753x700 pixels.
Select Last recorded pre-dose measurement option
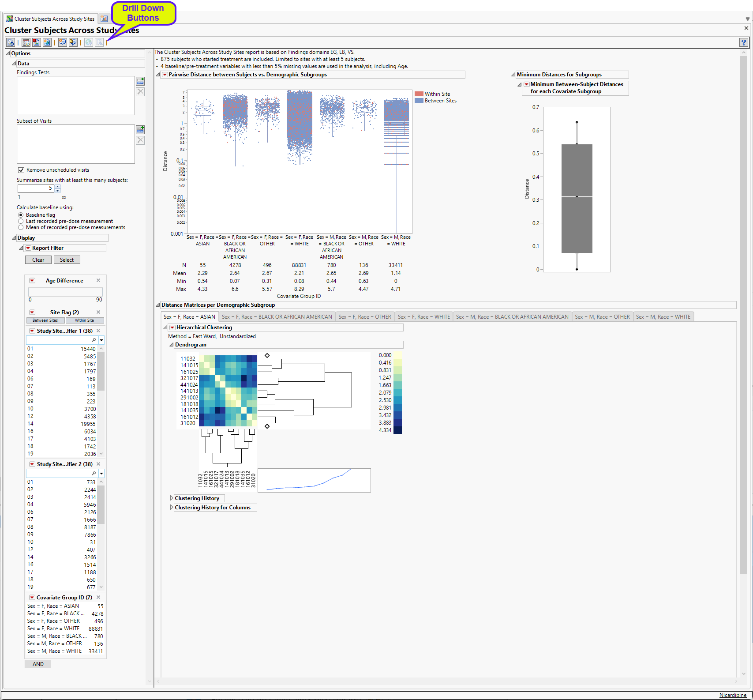point(21,221)
